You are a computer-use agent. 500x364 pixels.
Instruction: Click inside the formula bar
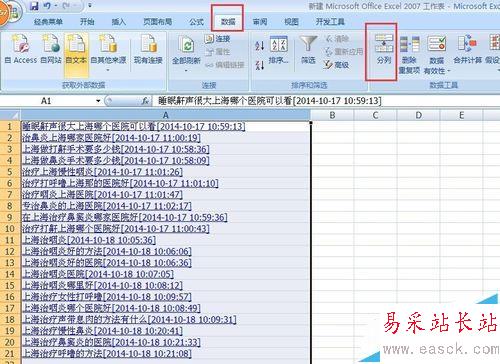coord(325,101)
